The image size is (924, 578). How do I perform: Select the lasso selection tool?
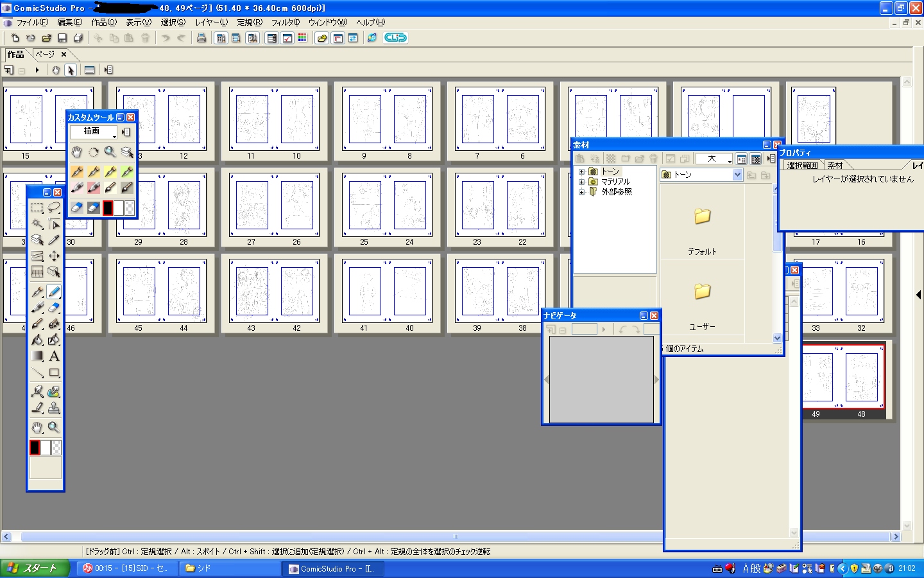(x=54, y=207)
